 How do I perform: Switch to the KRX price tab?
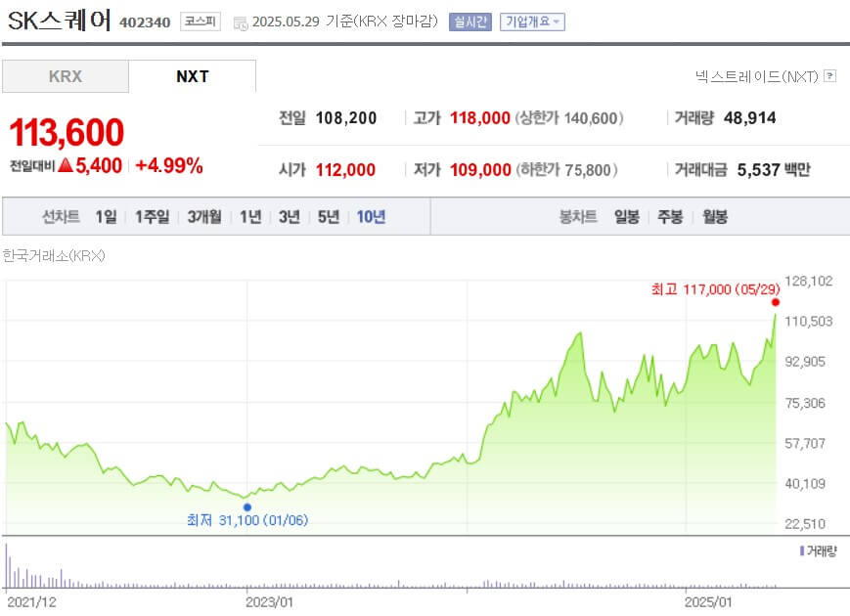65,76
